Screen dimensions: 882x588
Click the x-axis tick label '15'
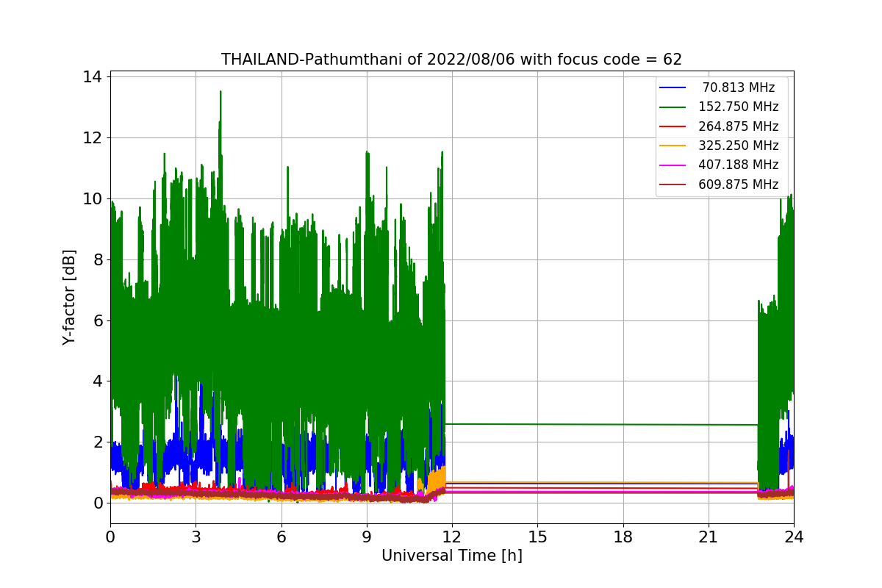point(537,537)
